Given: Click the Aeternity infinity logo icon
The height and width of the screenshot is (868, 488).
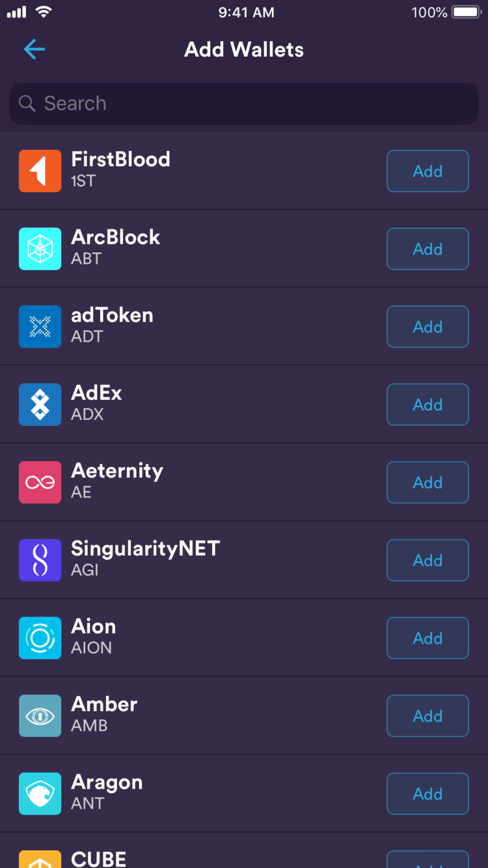Looking at the screenshot, I should tap(40, 483).
